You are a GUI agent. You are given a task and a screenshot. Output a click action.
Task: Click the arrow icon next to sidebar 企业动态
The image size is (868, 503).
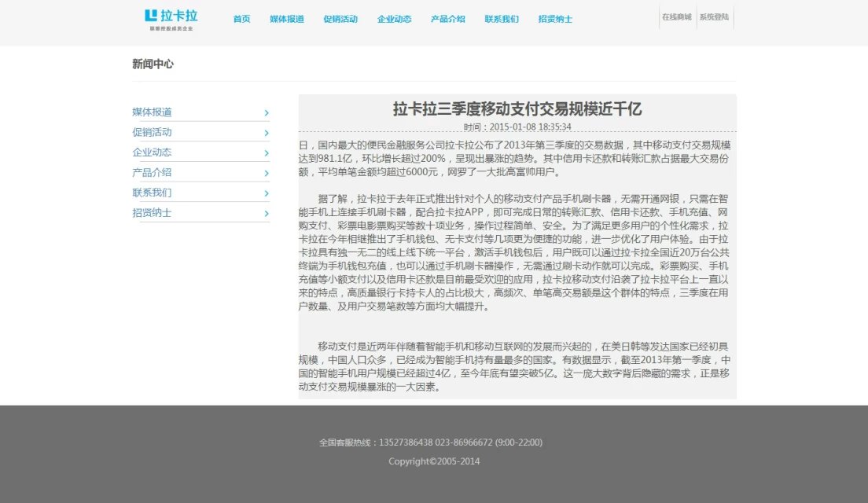(x=267, y=153)
